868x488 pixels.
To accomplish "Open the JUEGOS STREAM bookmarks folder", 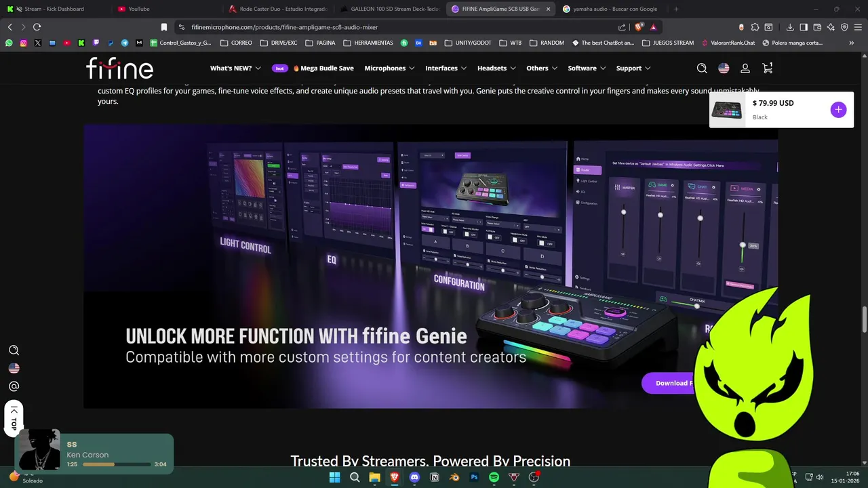I will (667, 43).
